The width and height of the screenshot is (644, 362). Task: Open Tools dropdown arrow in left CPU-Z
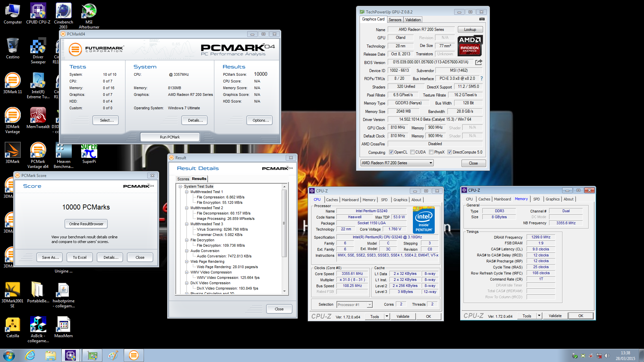(x=387, y=316)
